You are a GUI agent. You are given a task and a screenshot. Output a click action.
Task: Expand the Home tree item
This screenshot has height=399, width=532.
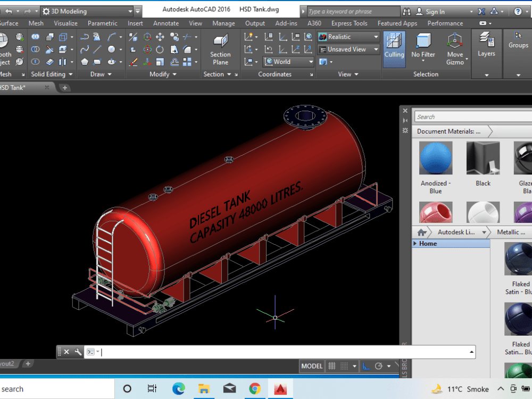pos(415,244)
